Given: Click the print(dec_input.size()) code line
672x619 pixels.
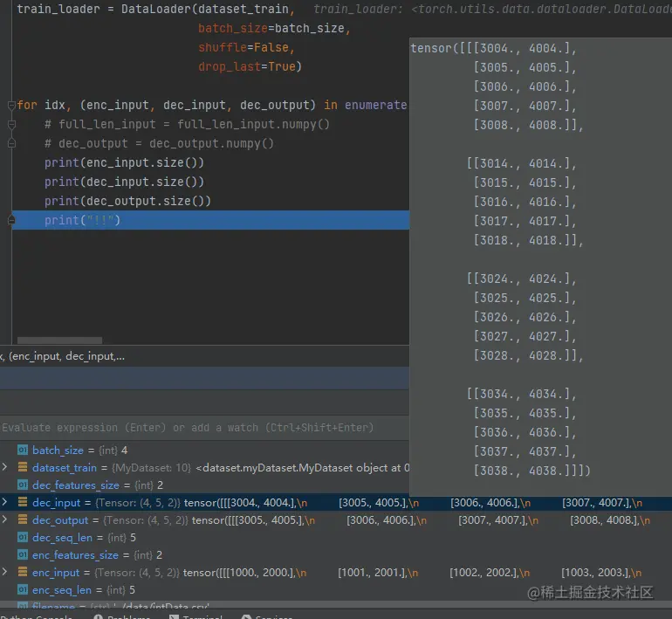Looking at the screenshot, I should (x=124, y=182).
